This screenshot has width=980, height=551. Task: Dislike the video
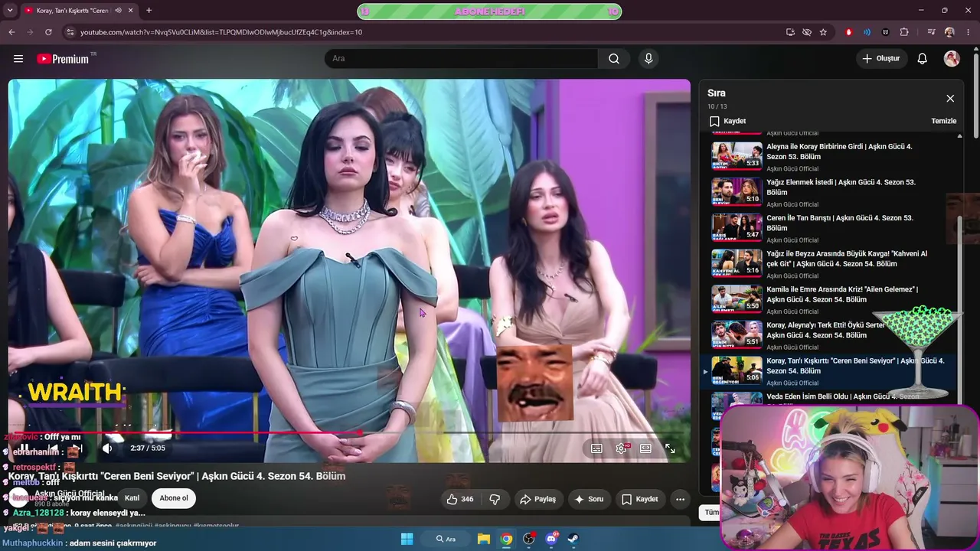(495, 499)
